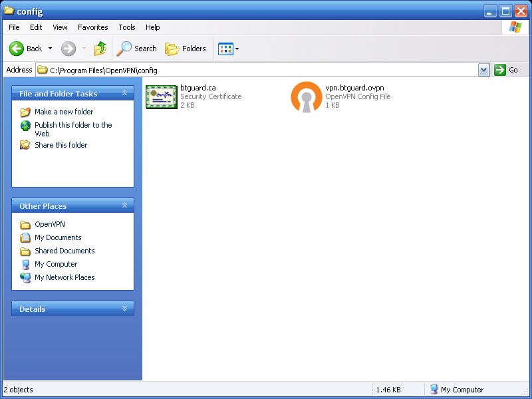This screenshot has height=399, width=532.
Task: Click the folder icon in Address bar
Action: [x=43, y=70]
